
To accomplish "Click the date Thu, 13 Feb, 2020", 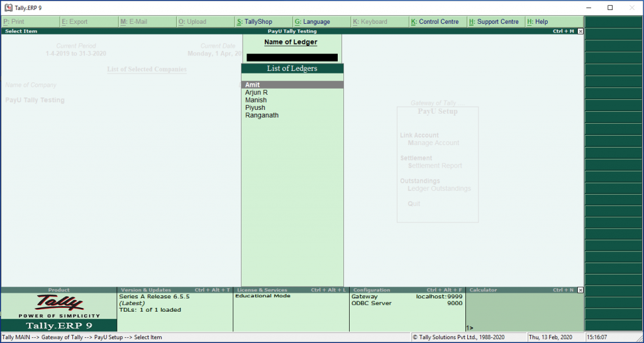I will click(550, 337).
